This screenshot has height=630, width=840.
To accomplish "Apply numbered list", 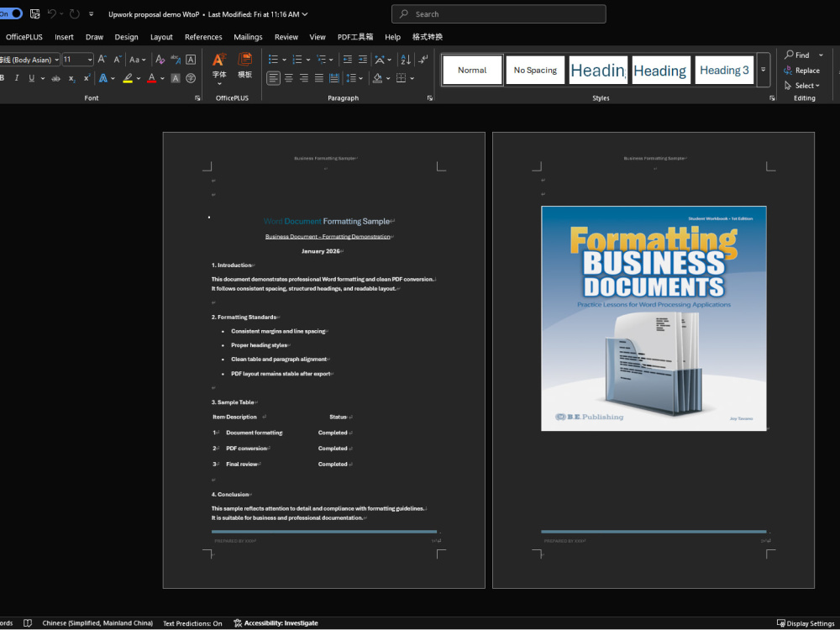I will (297, 60).
